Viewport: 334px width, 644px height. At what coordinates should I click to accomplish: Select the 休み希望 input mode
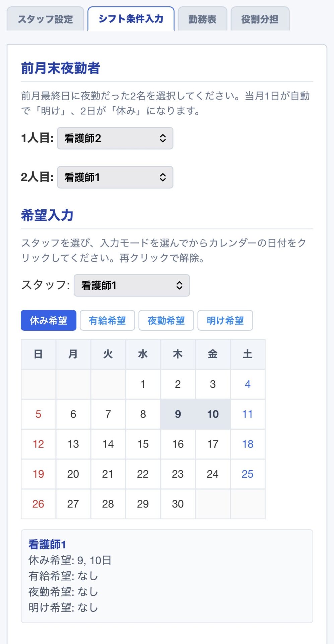point(48,321)
